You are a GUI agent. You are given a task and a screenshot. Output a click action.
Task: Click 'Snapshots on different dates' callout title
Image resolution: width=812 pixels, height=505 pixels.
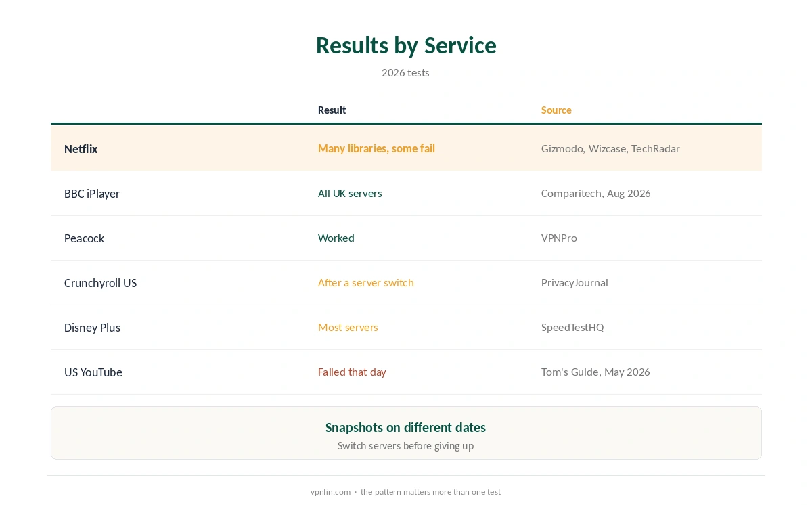pyautogui.click(x=405, y=427)
